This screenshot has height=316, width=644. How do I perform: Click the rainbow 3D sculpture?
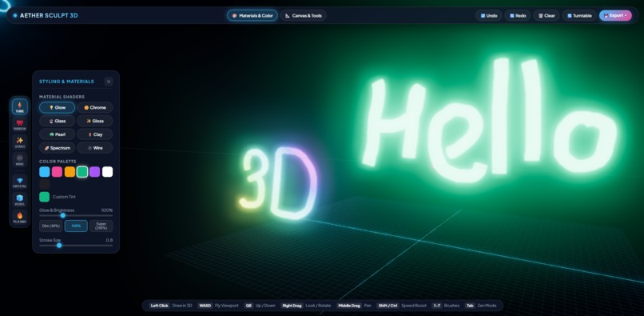279,183
